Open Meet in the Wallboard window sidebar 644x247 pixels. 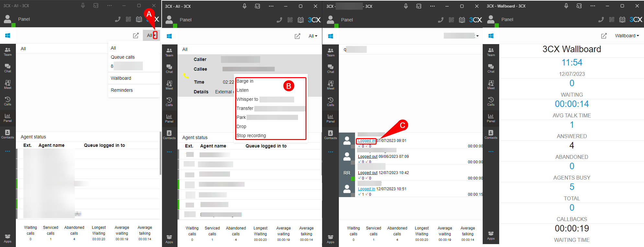pyautogui.click(x=491, y=85)
